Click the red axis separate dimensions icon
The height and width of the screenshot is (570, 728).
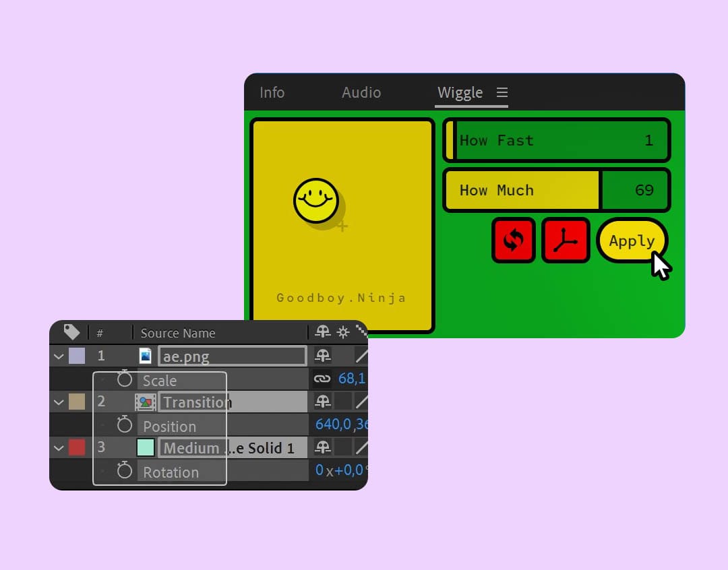(x=566, y=241)
